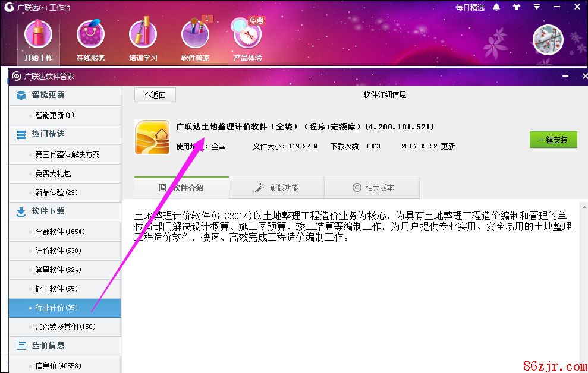The width and height of the screenshot is (588, 373).
Task: Expand the 造价信息 section header
Action: coord(64,345)
